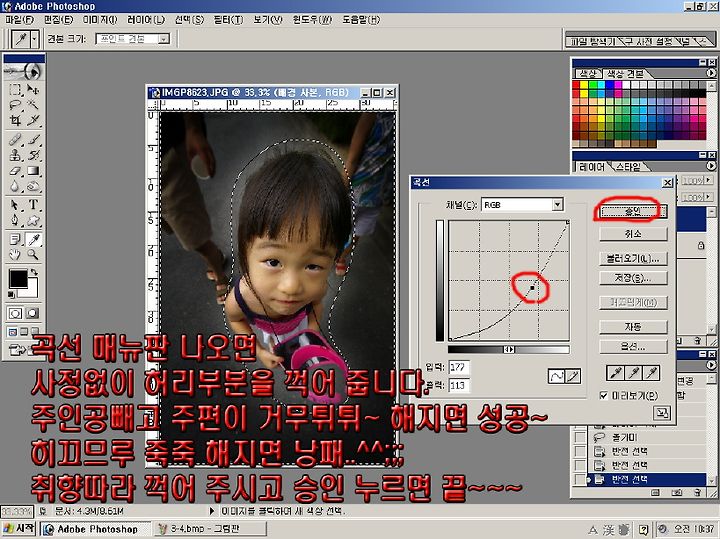The height and width of the screenshot is (539, 720).
Task: Toggle checkbox beside the highlighted 반전 선택 step
Action: click(x=580, y=479)
